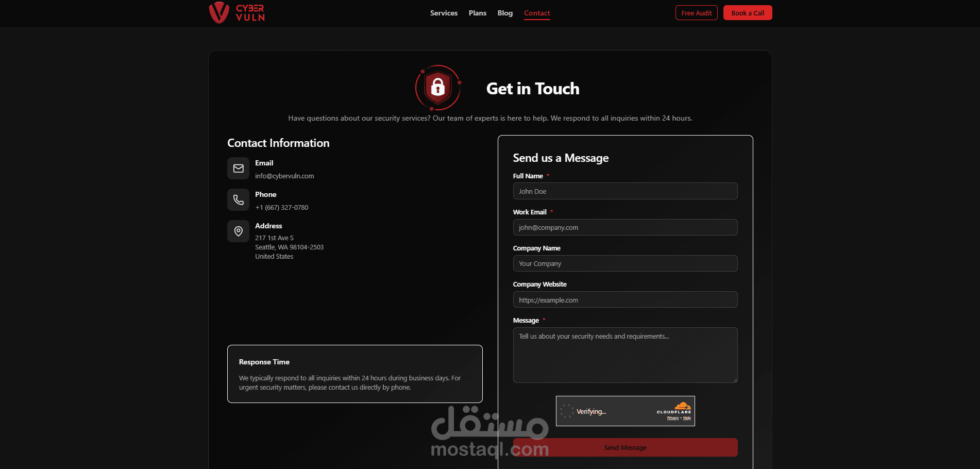Click the CyberVuln logo in the header

click(x=237, y=12)
